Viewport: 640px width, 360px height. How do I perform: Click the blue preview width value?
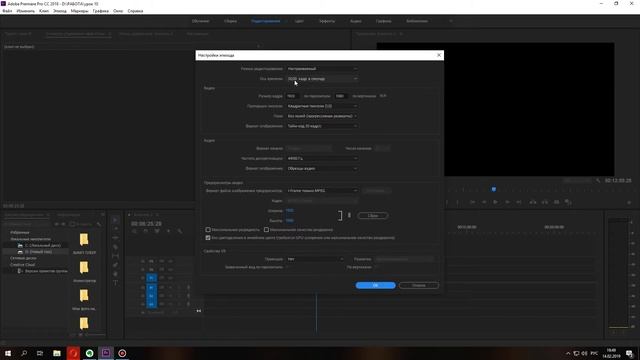click(x=290, y=211)
